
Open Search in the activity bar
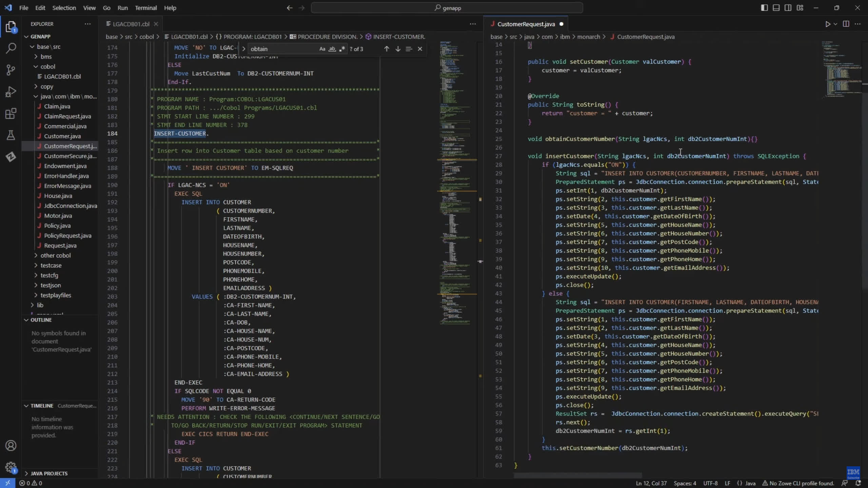click(11, 48)
